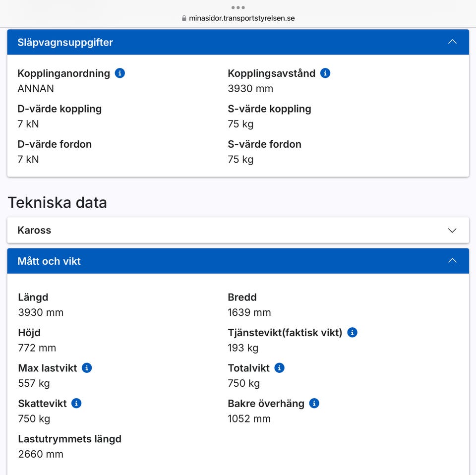
Task: Show info about Skattevikt
Action: (x=76, y=403)
